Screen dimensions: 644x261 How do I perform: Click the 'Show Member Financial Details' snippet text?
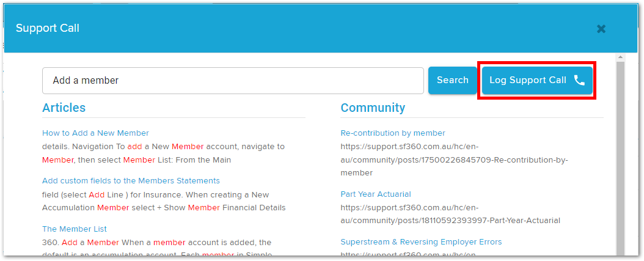pyautogui.click(x=225, y=208)
